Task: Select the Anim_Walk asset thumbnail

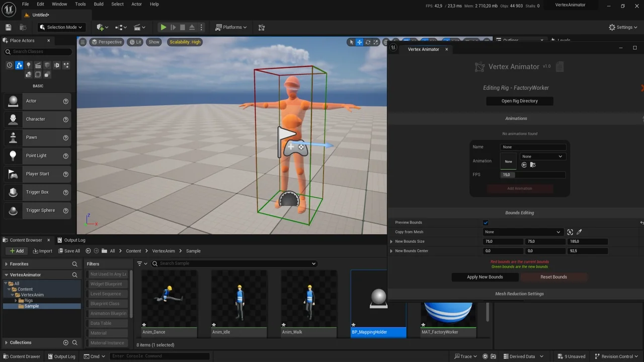Action: pyautogui.click(x=308, y=299)
